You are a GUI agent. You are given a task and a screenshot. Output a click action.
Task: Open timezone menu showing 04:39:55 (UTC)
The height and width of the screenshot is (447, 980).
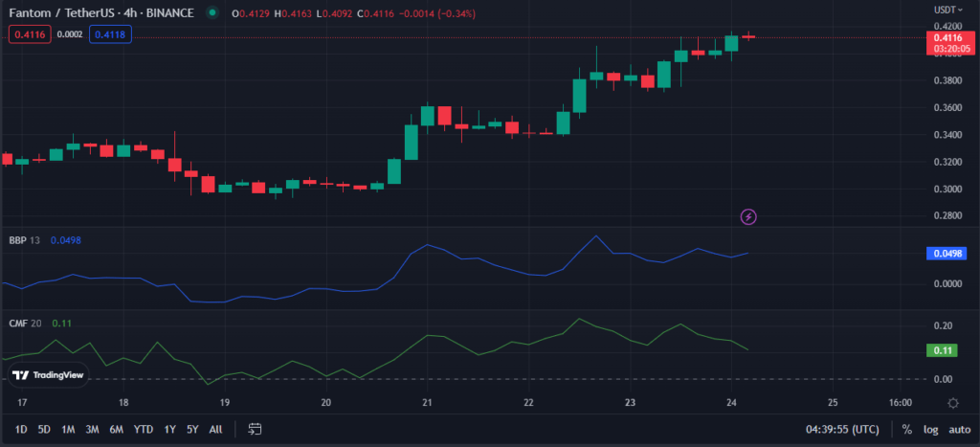coord(842,430)
